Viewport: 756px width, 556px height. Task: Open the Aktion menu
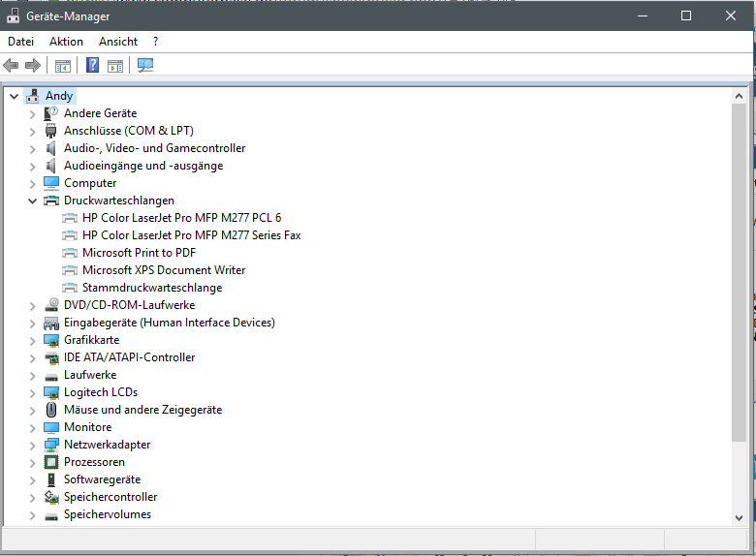point(66,42)
